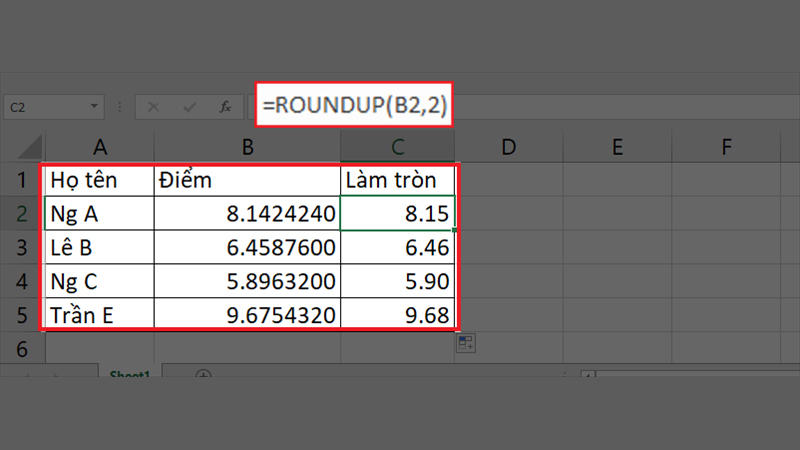Click the formula bar containing =ROUNDUP(B2,2)
This screenshot has width=800, height=450.
coord(354,105)
